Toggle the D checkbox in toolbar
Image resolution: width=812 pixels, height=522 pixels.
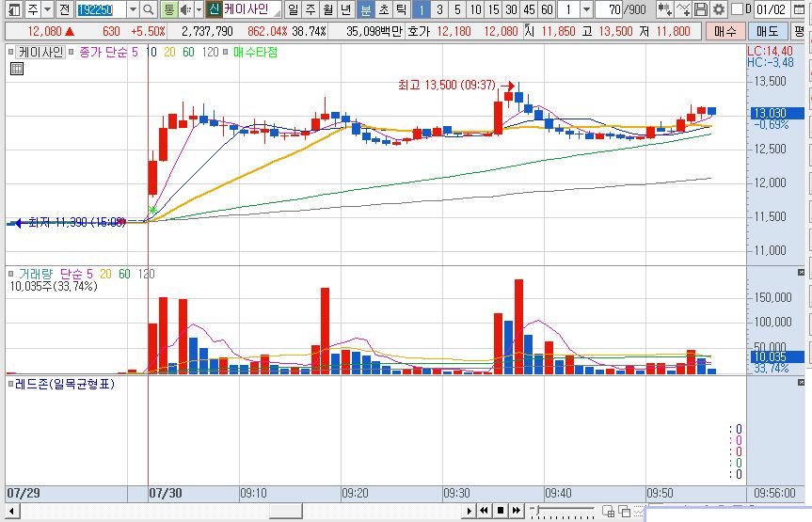coord(737,8)
